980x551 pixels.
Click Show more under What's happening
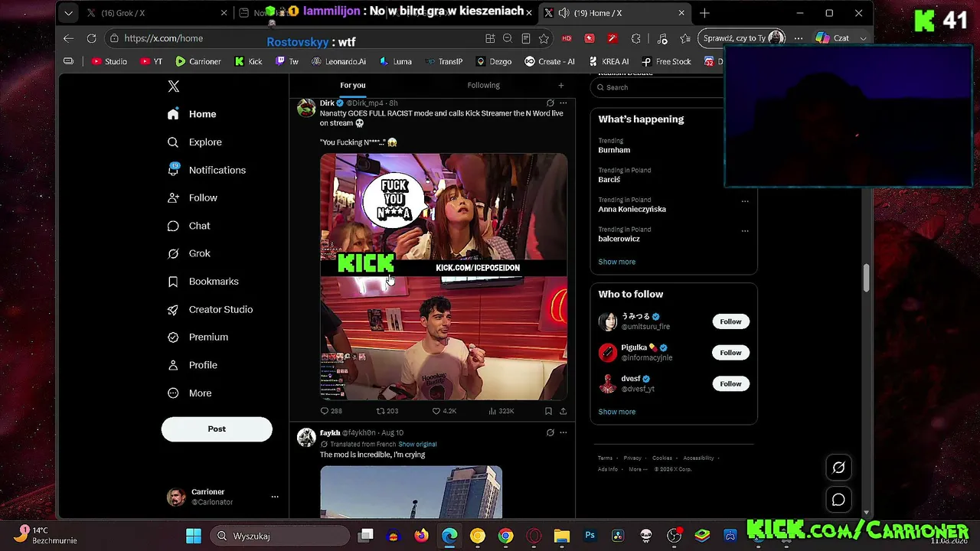tap(617, 262)
